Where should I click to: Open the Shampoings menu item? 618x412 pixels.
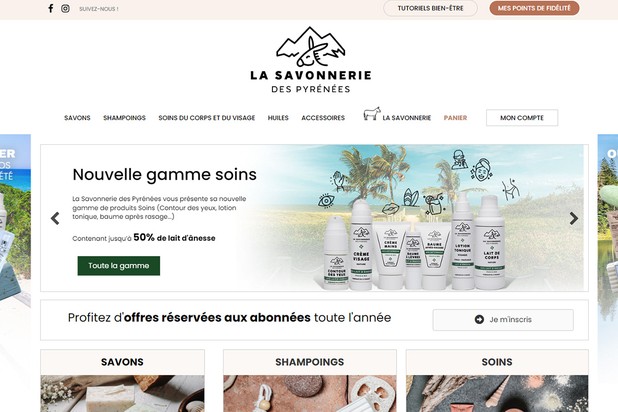point(125,118)
